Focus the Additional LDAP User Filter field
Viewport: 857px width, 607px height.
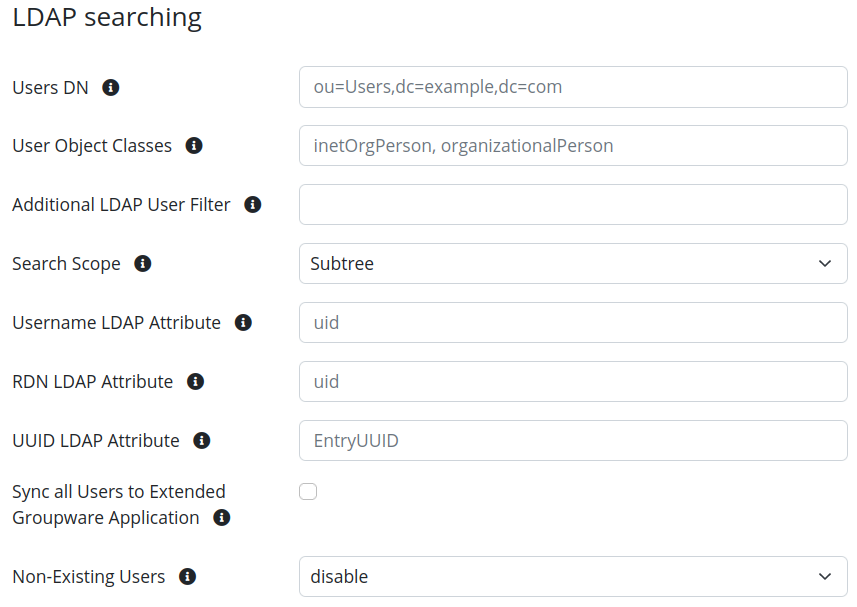point(573,204)
